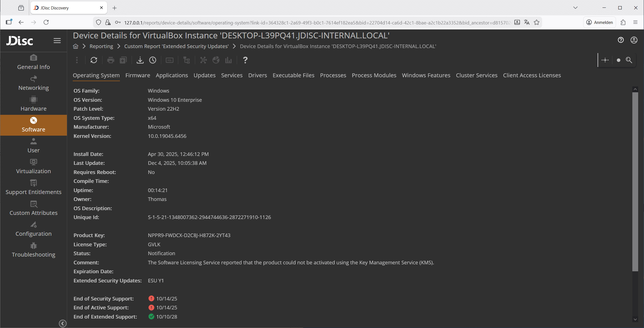Print the device details report
The image size is (644, 328).
[111, 60]
